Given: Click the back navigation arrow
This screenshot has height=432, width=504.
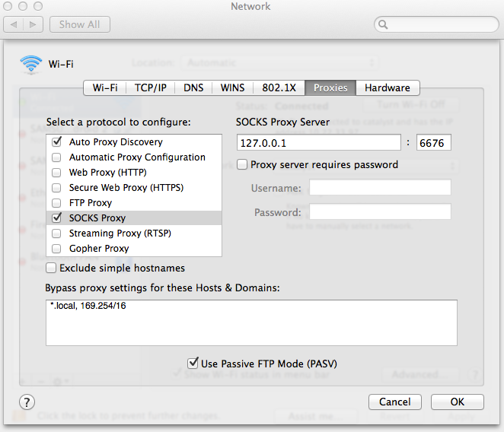Looking at the screenshot, I should click(x=14, y=24).
